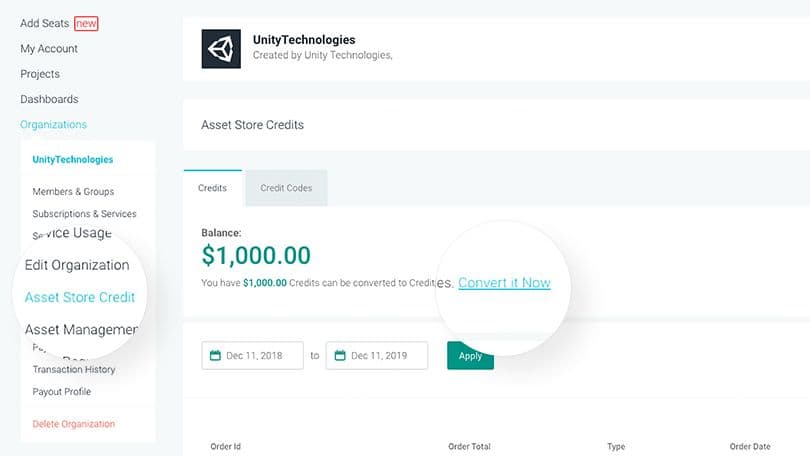Open Subscriptions & Services
The width and height of the screenshot is (810, 456).
[84, 213]
